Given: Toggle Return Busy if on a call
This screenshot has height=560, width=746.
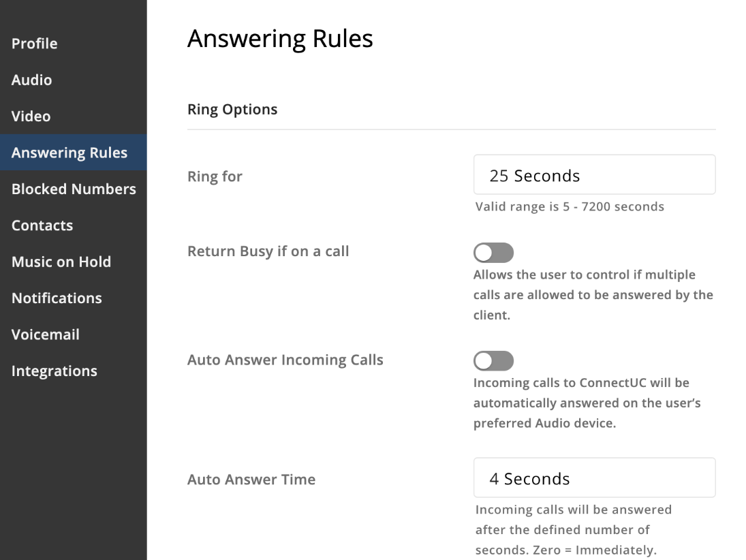Looking at the screenshot, I should (x=493, y=253).
